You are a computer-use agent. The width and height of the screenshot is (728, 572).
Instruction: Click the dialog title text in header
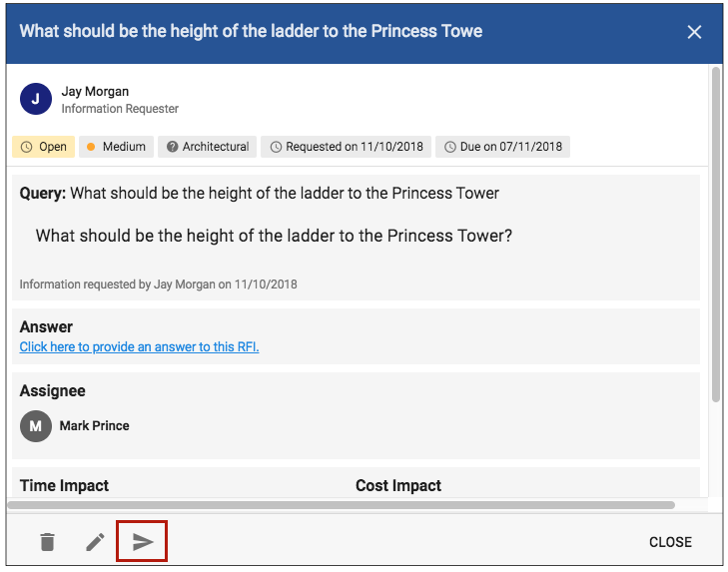pos(251,31)
